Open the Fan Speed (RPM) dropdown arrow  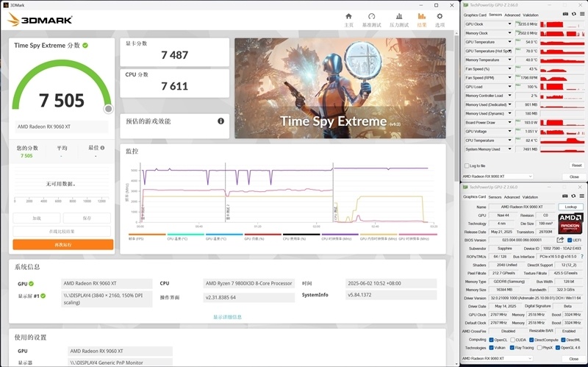pyautogui.click(x=509, y=78)
